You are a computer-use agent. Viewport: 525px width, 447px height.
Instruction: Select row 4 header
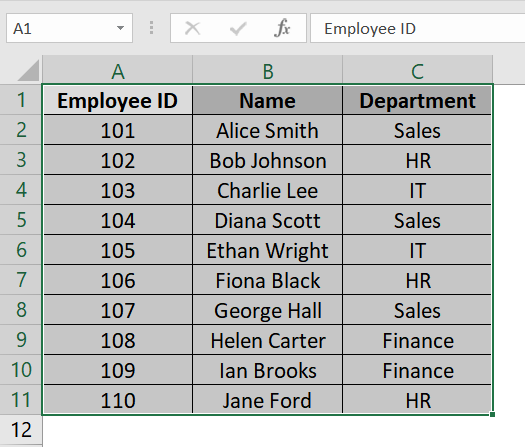click(x=21, y=190)
